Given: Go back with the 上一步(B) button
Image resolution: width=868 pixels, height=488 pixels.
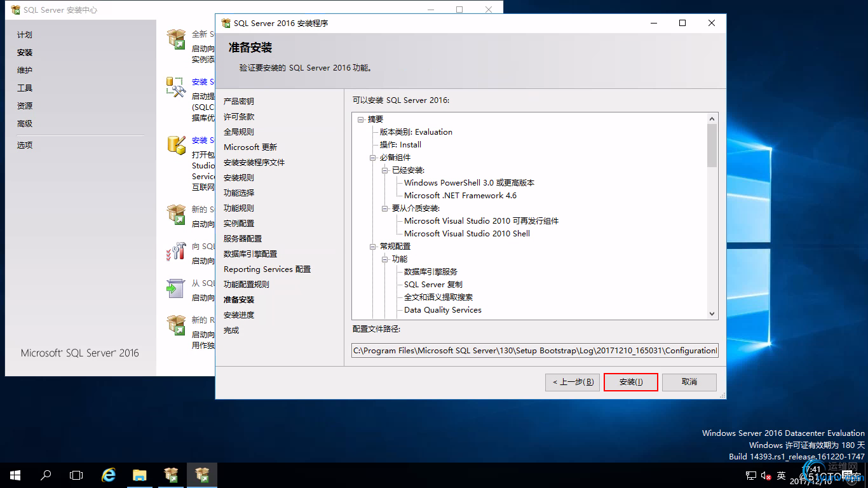Looking at the screenshot, I should (573, 382).
